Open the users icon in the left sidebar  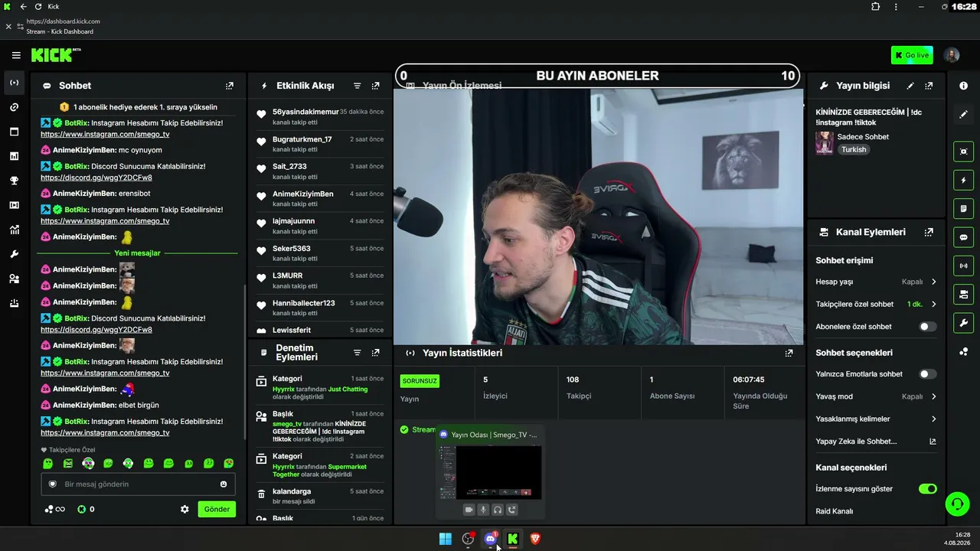click(14, 279)
